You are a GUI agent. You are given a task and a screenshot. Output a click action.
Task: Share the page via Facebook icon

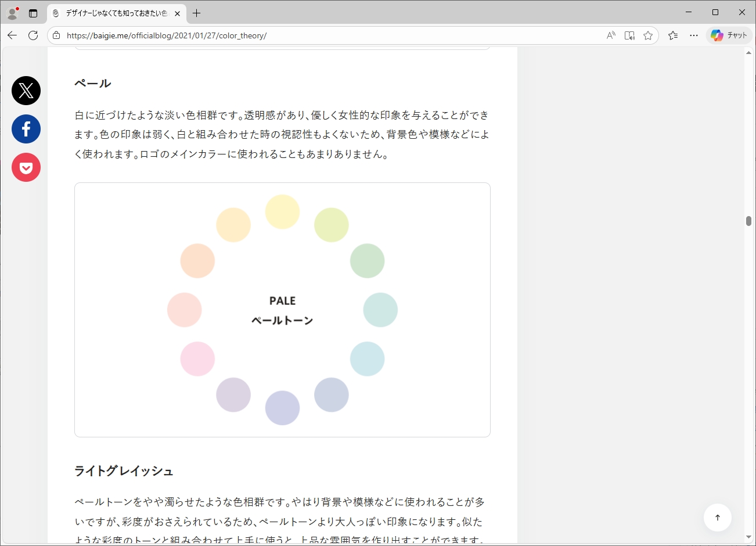tap(26, 129)
